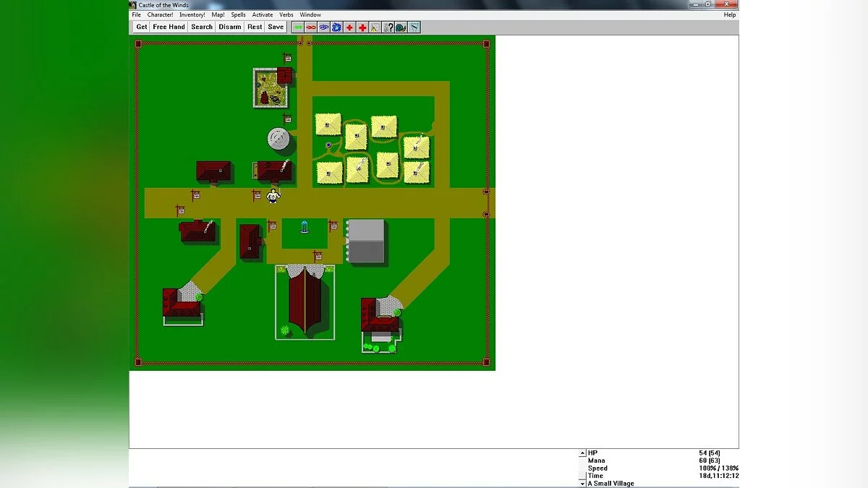Click the player character on the road
The image size is (868, 488).
273,196
